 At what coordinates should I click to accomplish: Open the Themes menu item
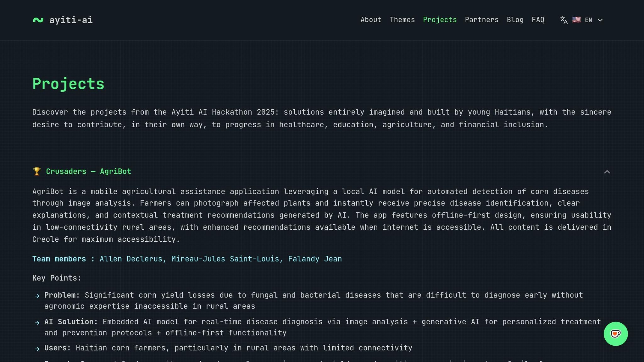[402, 20]
